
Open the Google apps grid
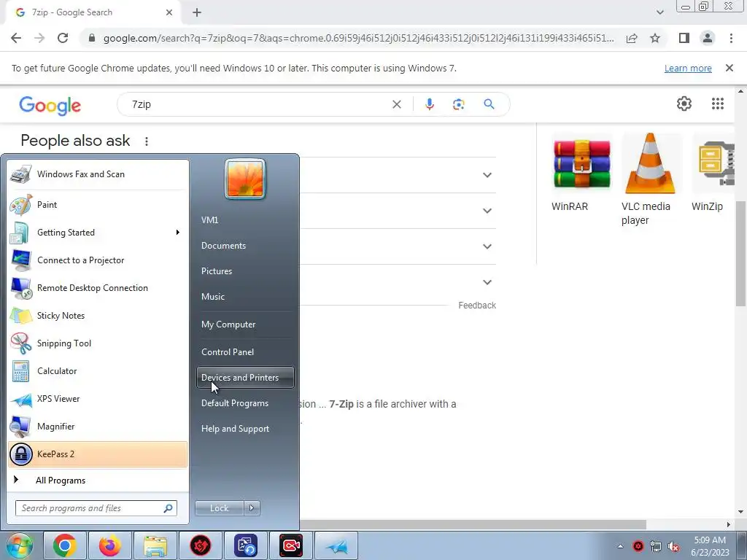tap(718, 104)
